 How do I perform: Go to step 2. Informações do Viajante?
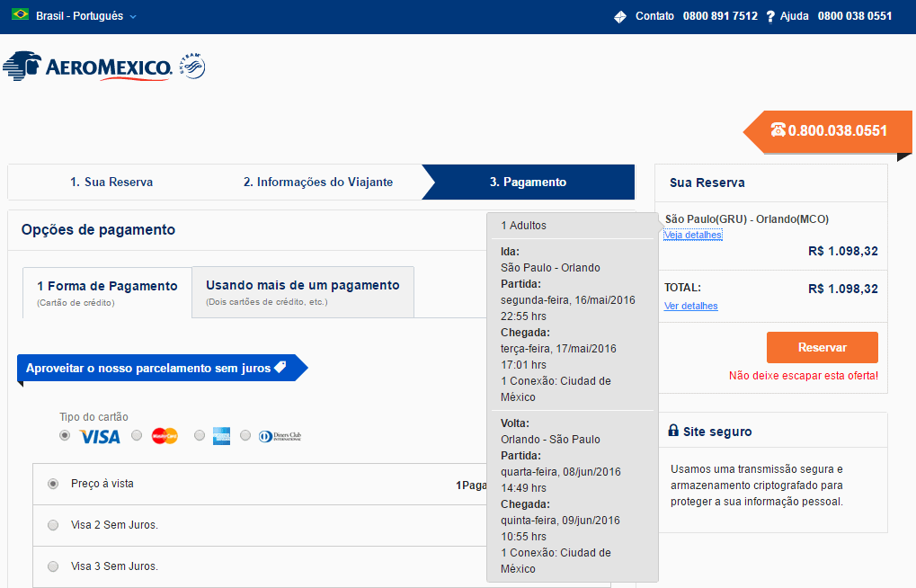coord(318,182)
